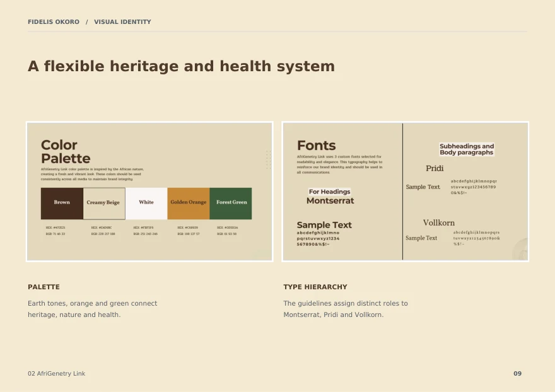Viewport: 555px width, 392px height.
Task: Click the footer '02 AfriGenetry Link'
Action: (x=56, y=374)
